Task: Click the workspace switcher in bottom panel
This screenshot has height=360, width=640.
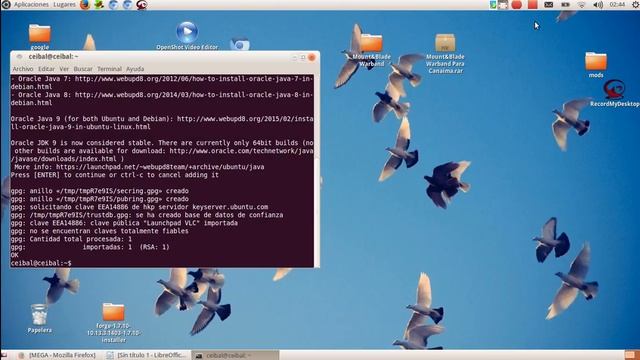Action: [x=632, y=355]
